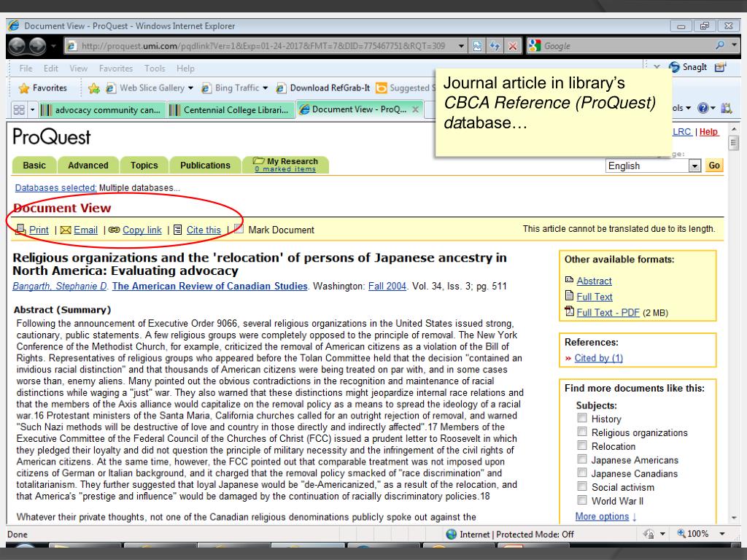Open the Cited by (1) references link

click(x=598, y=358)
